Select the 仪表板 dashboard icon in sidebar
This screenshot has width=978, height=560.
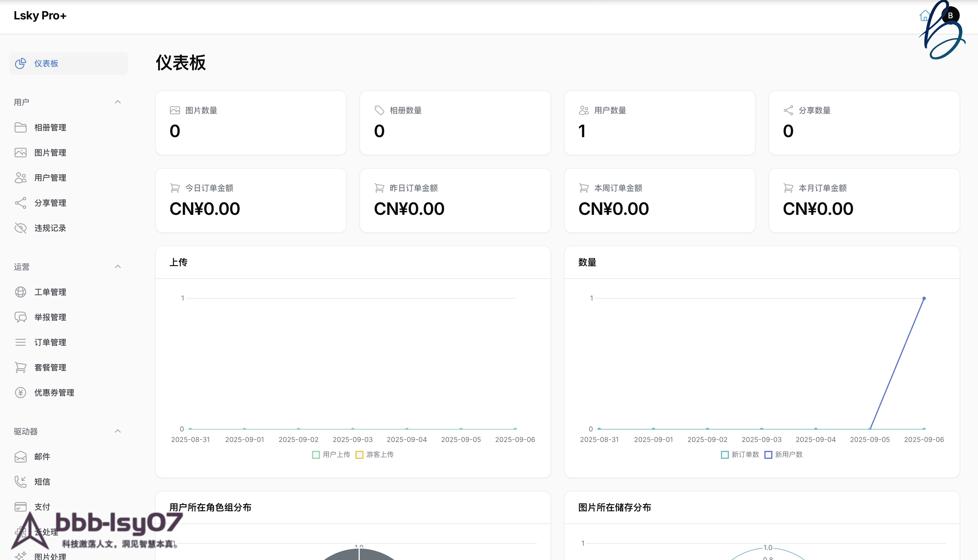pos(20,63)
